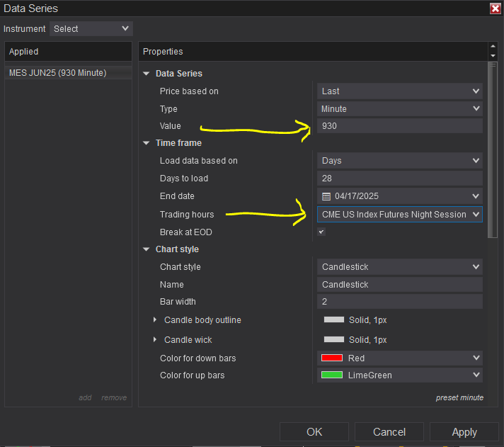Click the OK button
The width and height of the screenshot is (504, 447).
pos(314,431)
